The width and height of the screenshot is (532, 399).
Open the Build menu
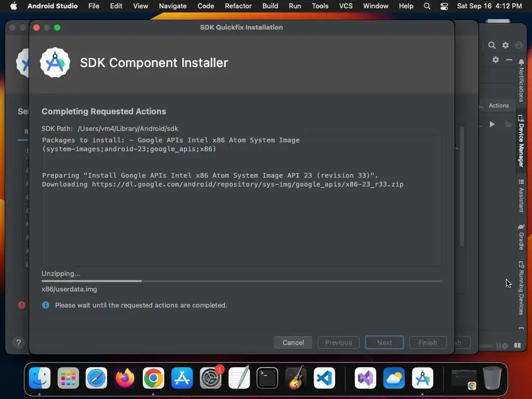pyautogui.click(x=270, y=6)
